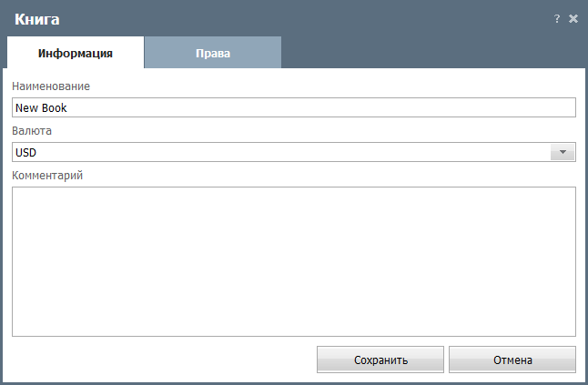
Task: Click the Книга dialog title text
Action: 37,19
